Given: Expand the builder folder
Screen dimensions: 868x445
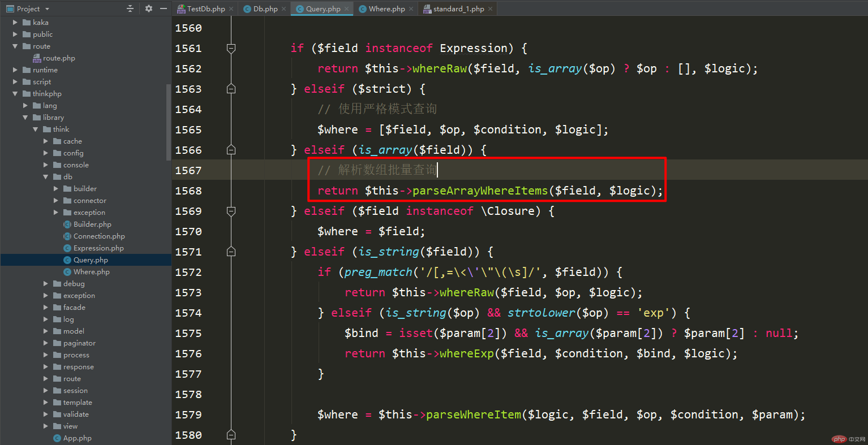Looking at the screenshot, I should (56, 189).
